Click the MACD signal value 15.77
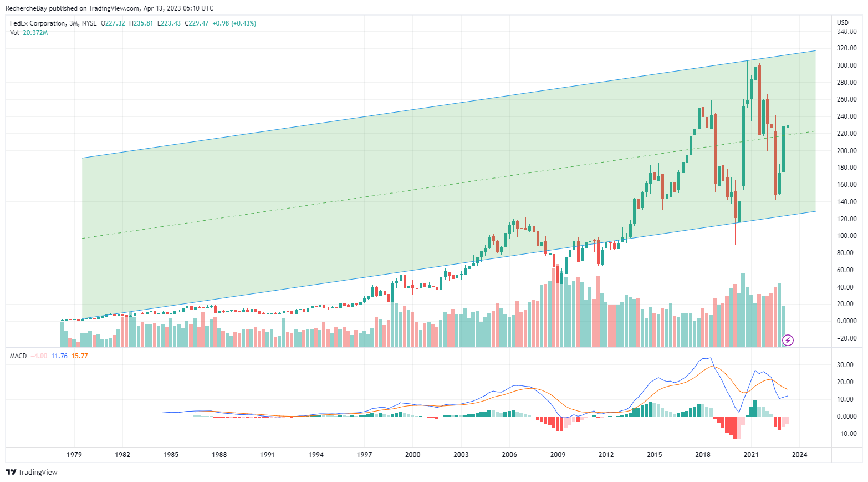The width and height of the screenshot is (868, 482). 80,356
